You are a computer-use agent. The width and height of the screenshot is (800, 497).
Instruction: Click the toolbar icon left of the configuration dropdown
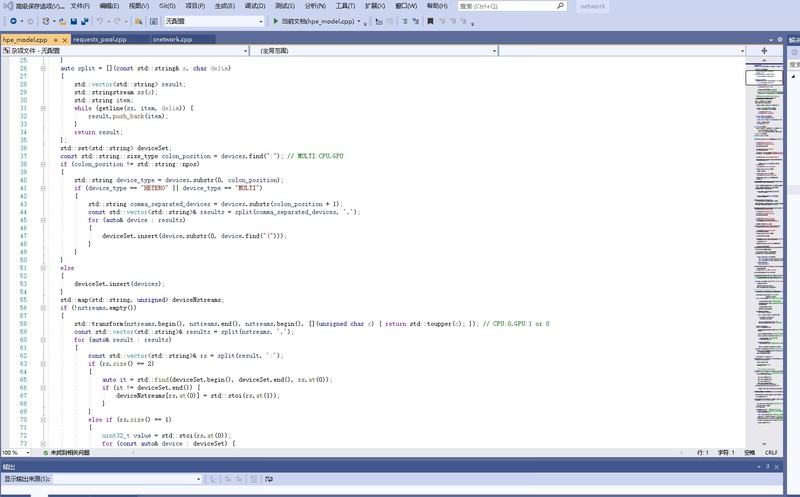(x=154, y=21)
